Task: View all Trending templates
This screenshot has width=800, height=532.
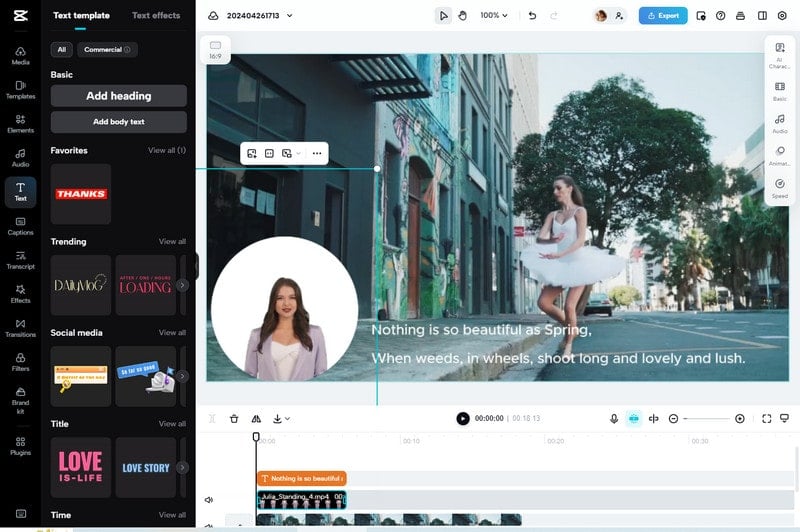Action: coord(172,241)
